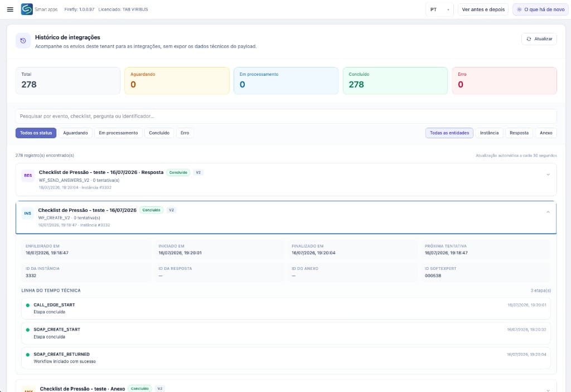
Task: Click the INS badge icon of instance record
Action: pyautogui.click(x=28, y=214)
